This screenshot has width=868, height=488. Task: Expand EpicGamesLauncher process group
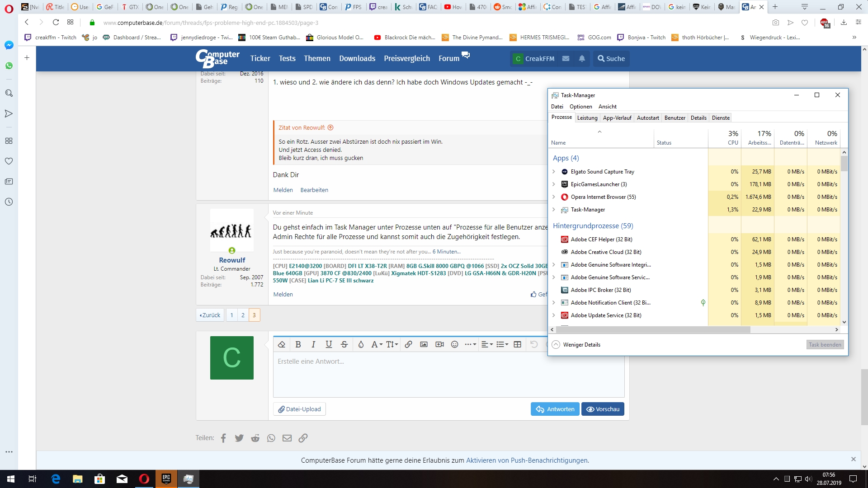pyautogui.click(x=554, y=184)
